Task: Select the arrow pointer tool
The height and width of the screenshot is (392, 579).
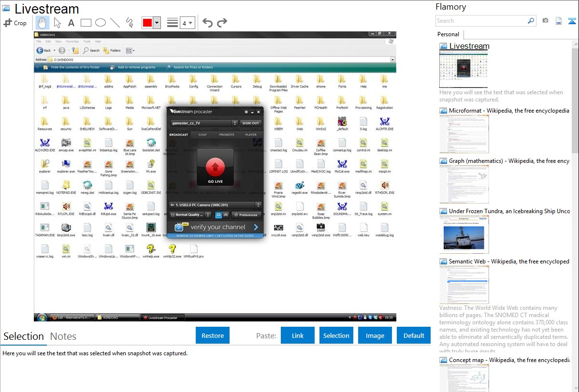Action: click(x=57, y=23)
